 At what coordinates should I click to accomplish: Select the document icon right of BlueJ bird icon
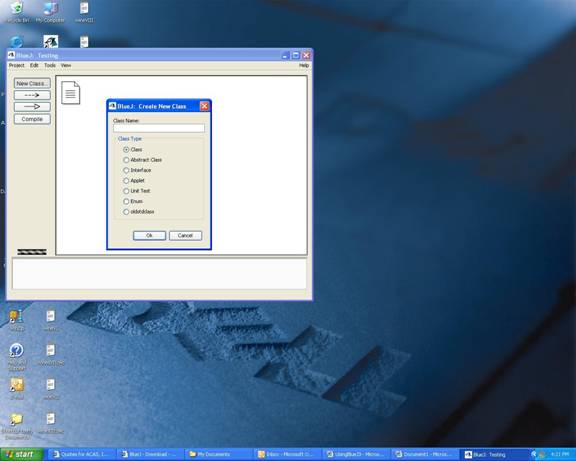click(84, 42)
